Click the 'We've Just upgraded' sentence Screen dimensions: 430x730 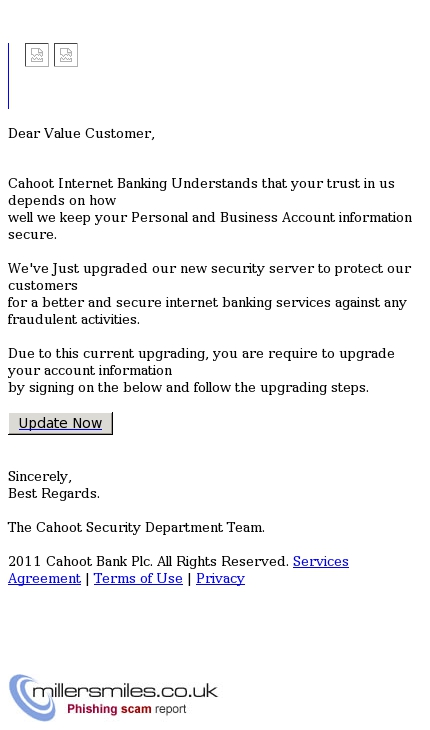209,294
